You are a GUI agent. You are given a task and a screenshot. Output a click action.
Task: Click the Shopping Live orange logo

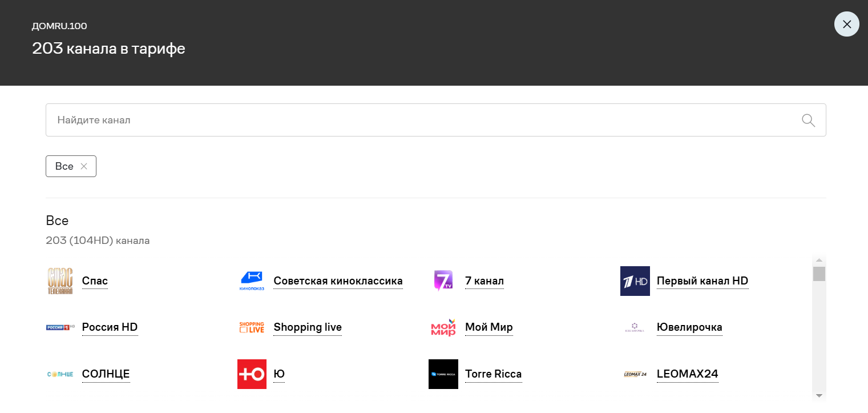[x=252, y=327]
